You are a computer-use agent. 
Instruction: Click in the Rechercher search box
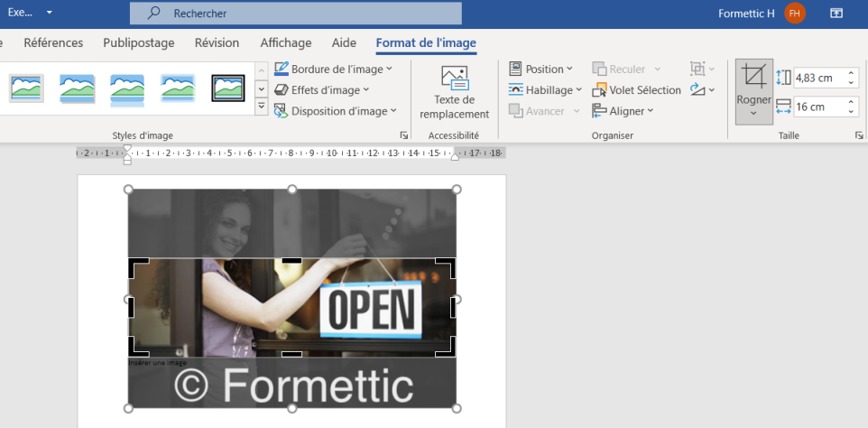coord(296,14)
